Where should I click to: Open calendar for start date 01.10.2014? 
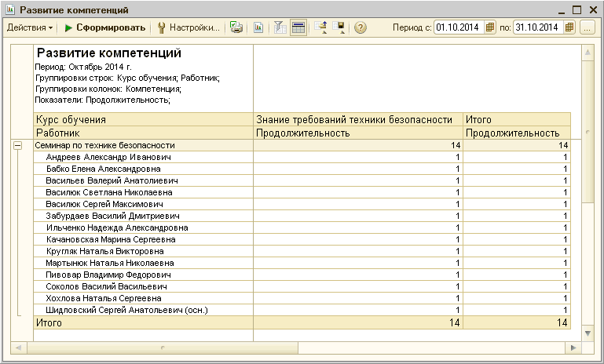click(x=489, y=27)
